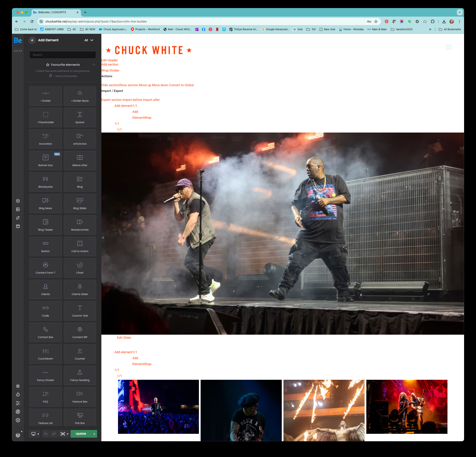Collapse the Favourite elements section
This screenshot has width=476, height=457.
(x=94, y=64)
